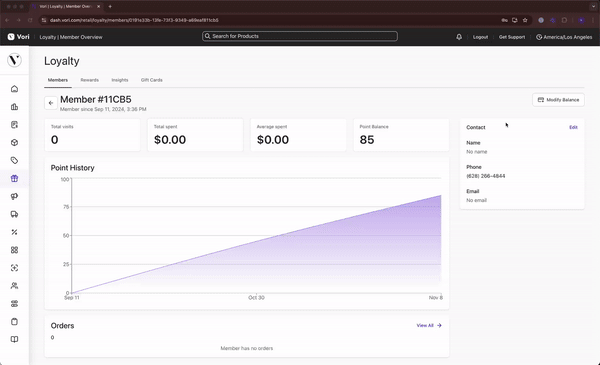The height and width of the screenshot is (365, 600).
Task: Select the gift Loyalty icon in sidebar
Action: click(14, 178)
